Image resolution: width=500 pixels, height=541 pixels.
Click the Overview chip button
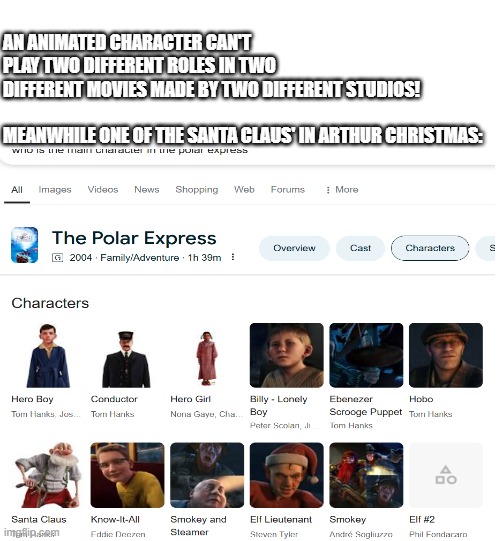point(294,248)
